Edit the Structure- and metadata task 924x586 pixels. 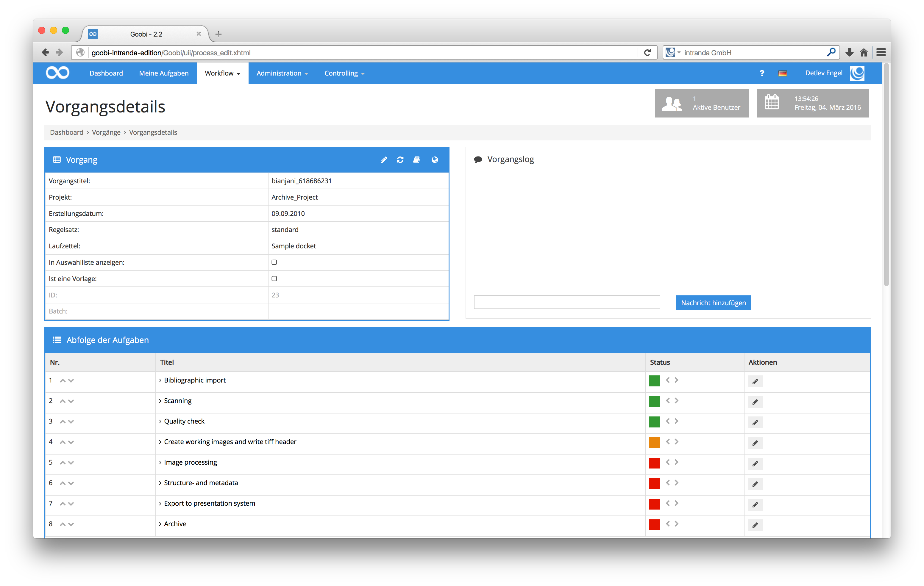(x=755, y=484)
